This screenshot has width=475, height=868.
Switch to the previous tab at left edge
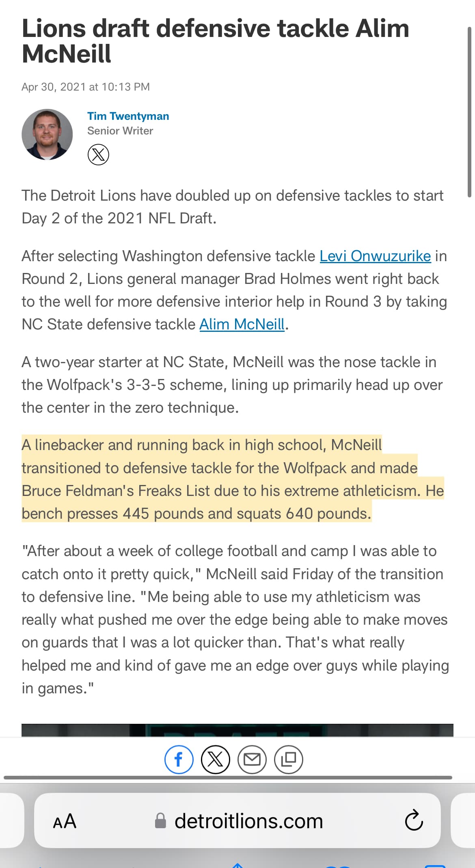pos(11,820)
